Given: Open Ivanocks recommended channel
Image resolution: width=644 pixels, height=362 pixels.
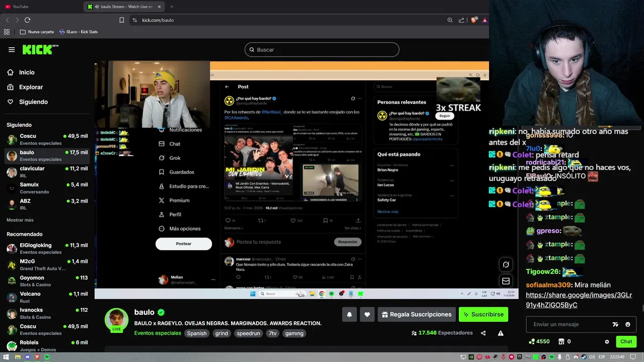Looking at the screenshot, I should click(47, 313).
